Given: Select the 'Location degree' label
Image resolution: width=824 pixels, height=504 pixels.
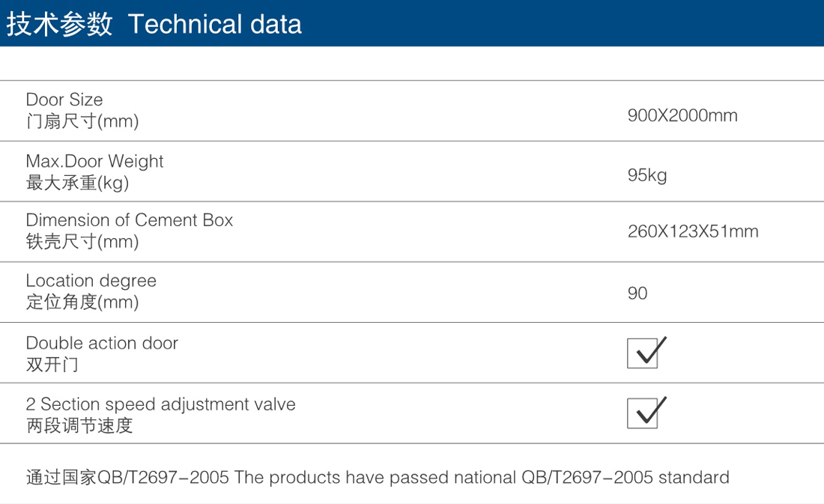Looking at the screenshot, I should click(x=91, y=281).
